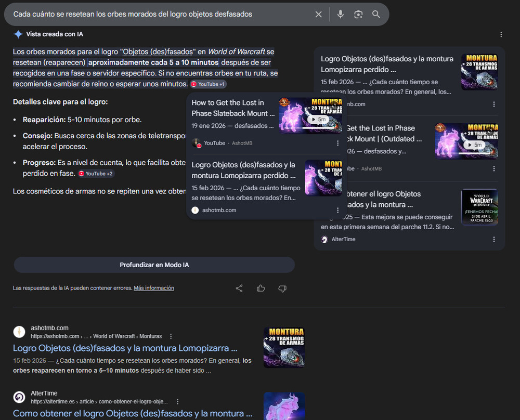Click heading Detalles clave para el logro

60,102
